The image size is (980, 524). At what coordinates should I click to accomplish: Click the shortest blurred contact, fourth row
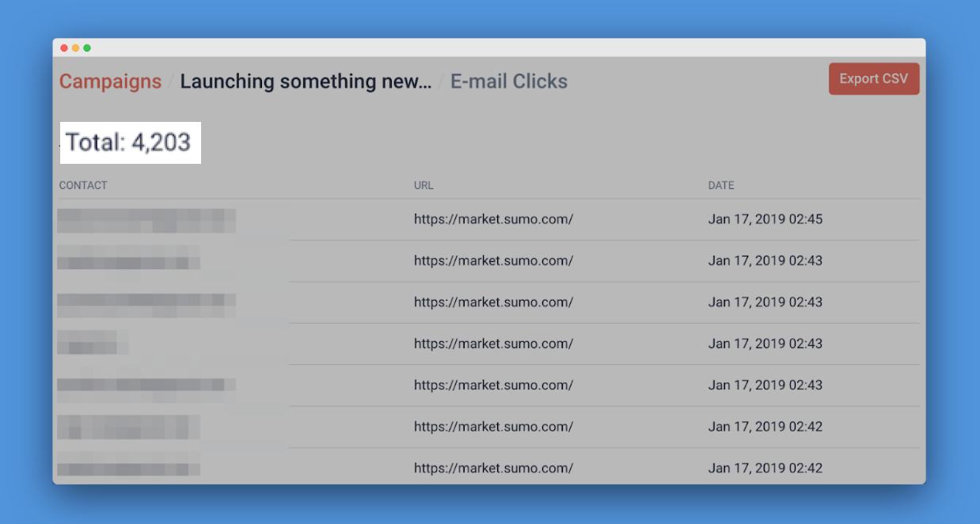click(x=92, y=342)
